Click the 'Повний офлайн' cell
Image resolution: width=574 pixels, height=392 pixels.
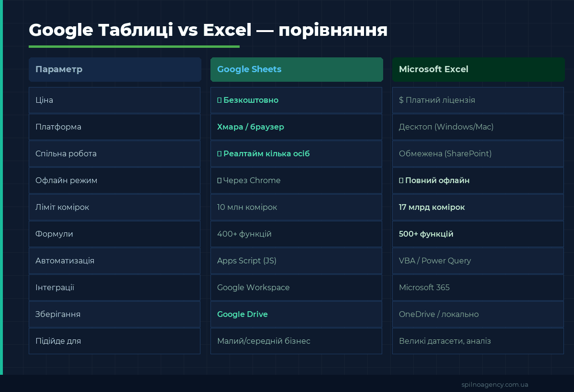(x=478, y=180)
